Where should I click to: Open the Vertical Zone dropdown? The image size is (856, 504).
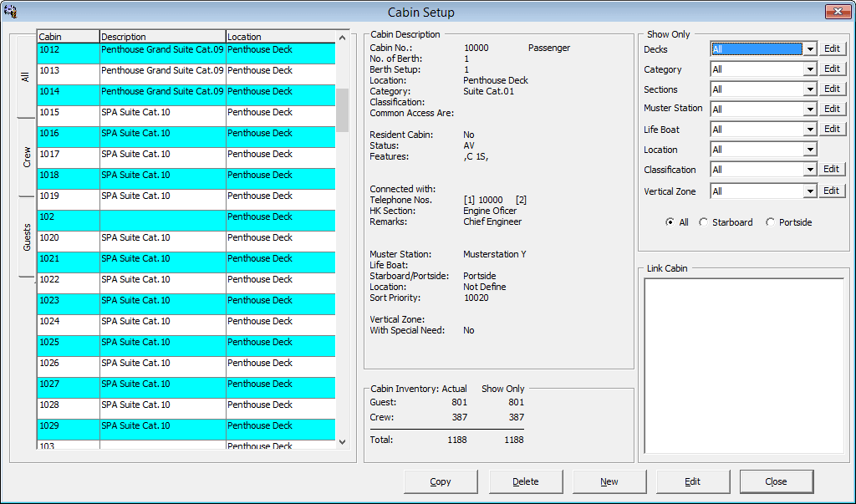click(812, 190)
